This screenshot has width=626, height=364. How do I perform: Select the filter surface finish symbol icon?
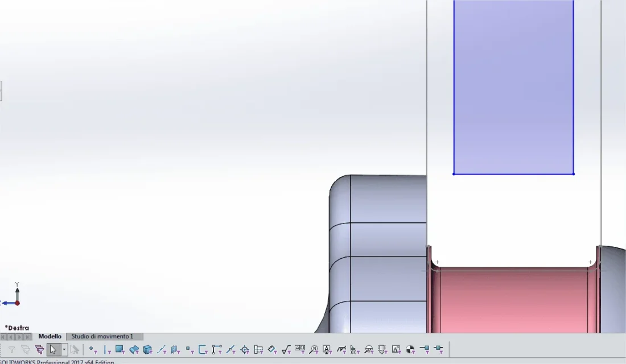click(x=286, y=350)
